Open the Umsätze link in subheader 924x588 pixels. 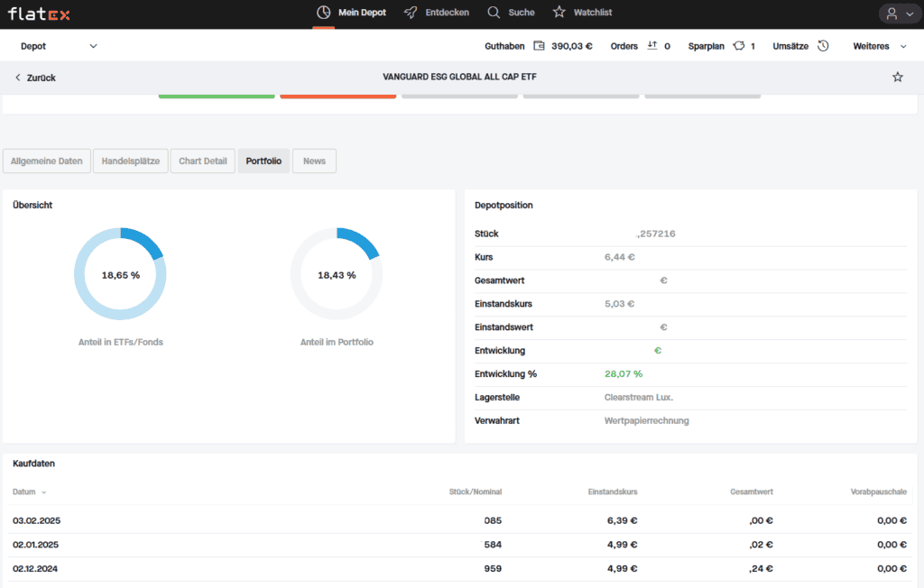(x=801, y=46)
